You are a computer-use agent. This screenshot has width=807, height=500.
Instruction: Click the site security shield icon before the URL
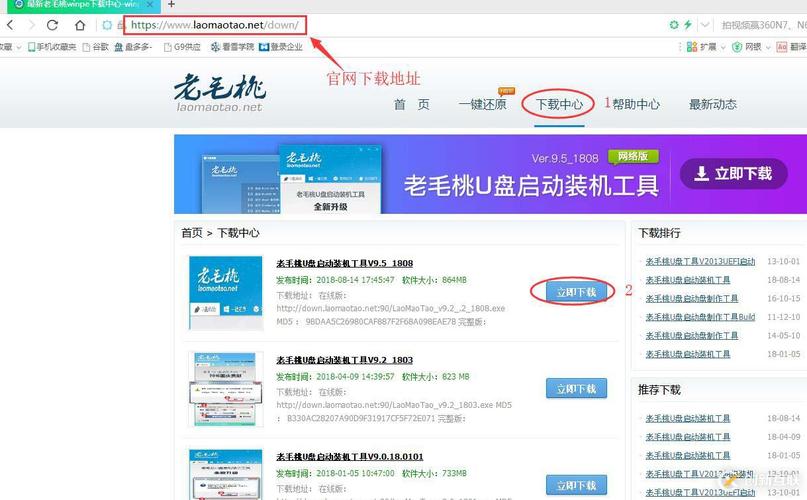(x=107, y=25)
